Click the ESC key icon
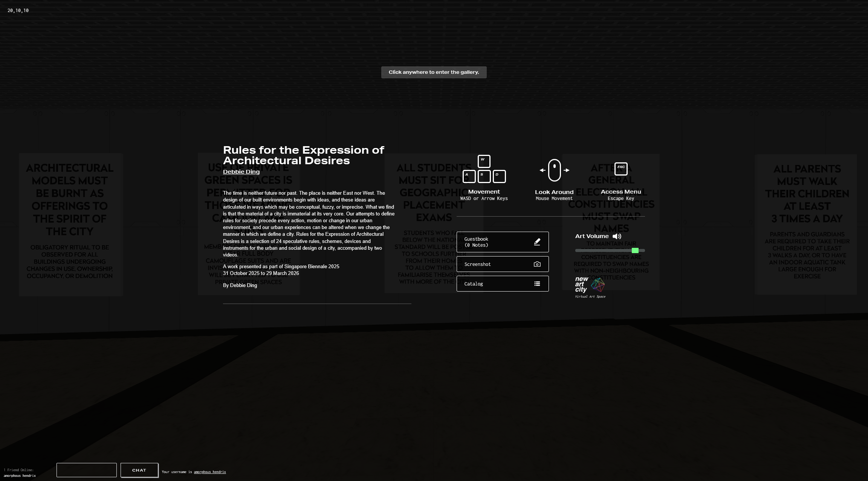Viewport: 868px width, 481px height. [x=621, y=169]
